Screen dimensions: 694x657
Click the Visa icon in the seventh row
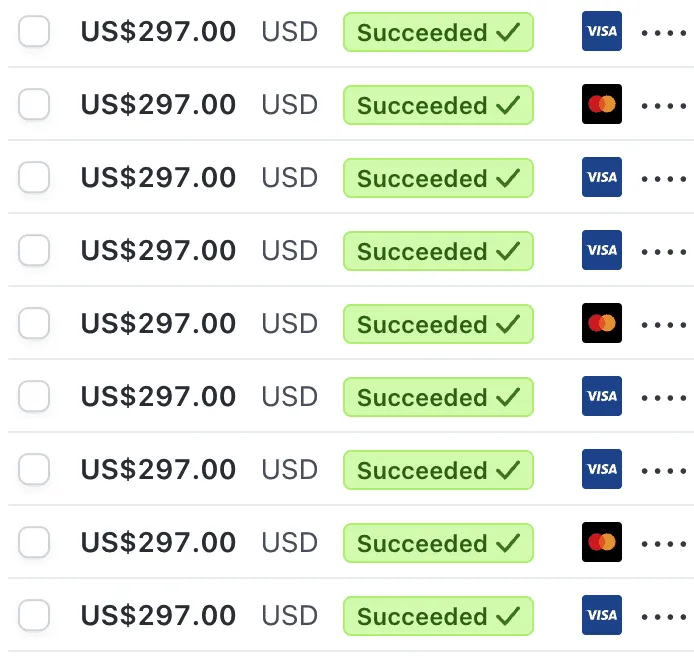(x=601, y=469)
